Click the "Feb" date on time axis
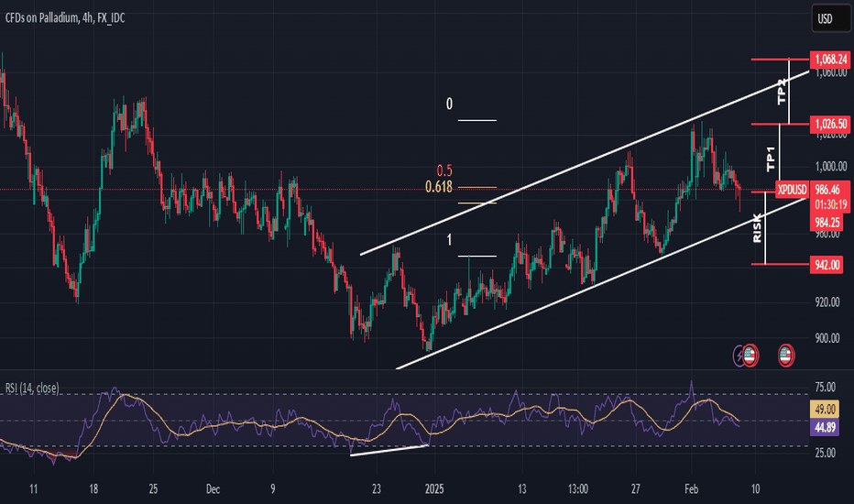This screenshot has width=854, height=504. 691,489
